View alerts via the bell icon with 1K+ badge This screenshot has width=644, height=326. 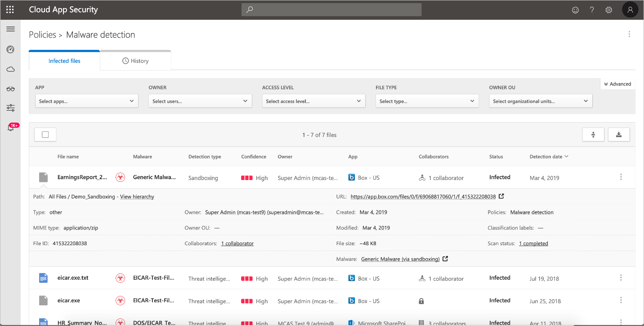(10, 127)
